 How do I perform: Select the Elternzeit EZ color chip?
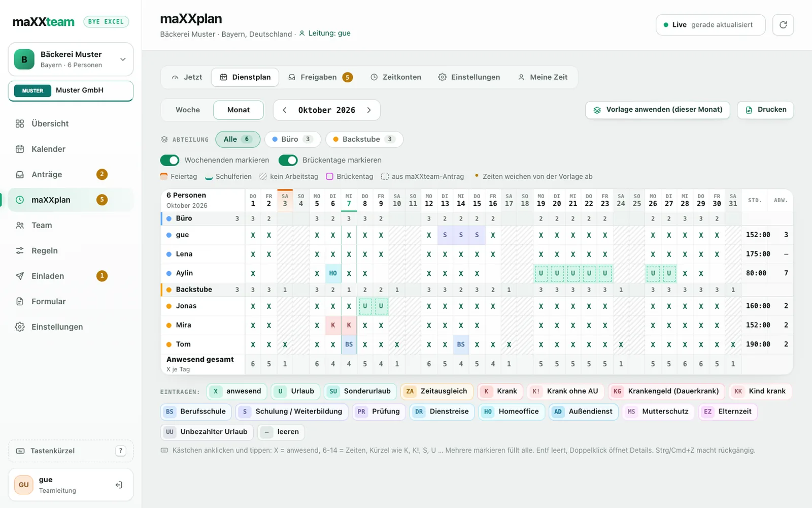[x=728, y=411]
